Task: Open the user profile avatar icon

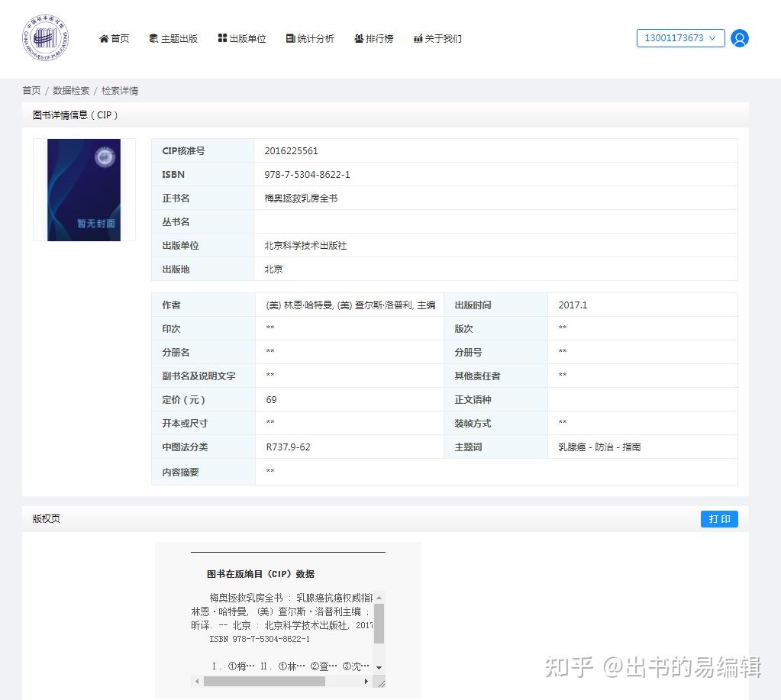Action: point(740,38)
